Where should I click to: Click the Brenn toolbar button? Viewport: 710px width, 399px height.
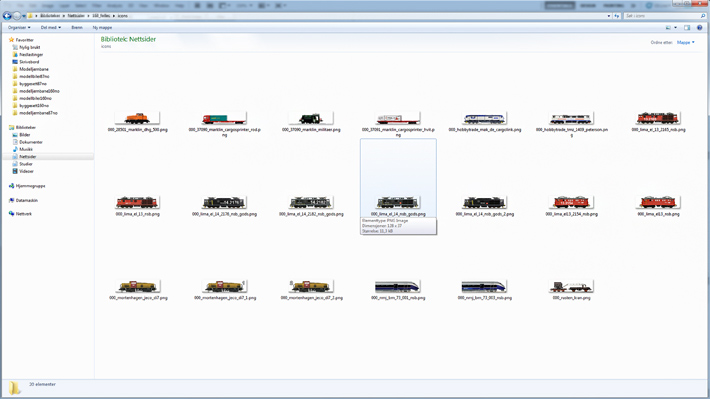point(77,28)
